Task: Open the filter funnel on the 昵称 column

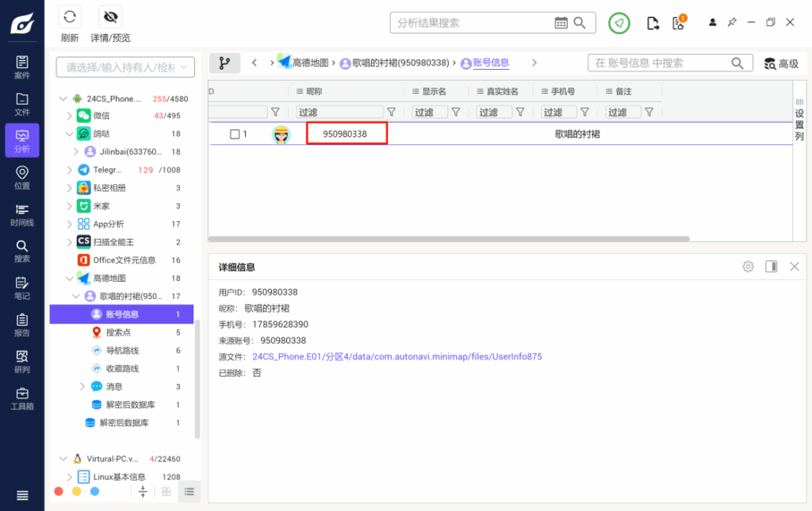Action: (392, 111)
